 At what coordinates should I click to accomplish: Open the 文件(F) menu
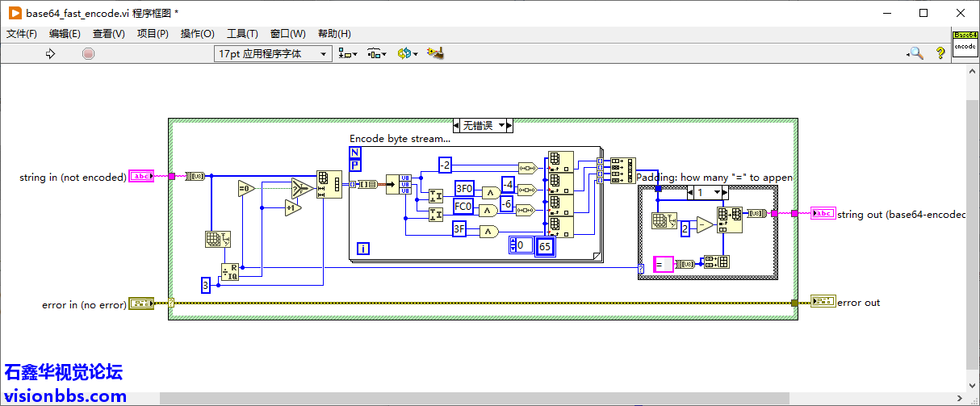point(22,33)
